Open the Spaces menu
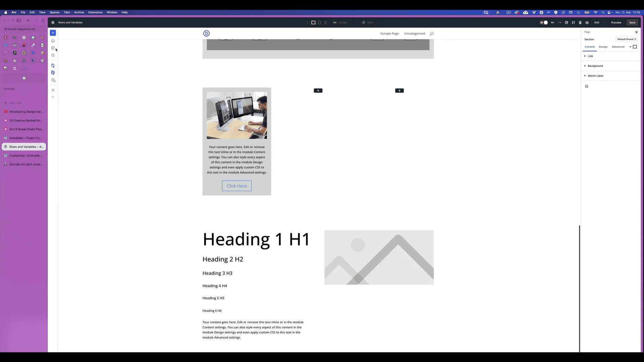Image resolution: width=644 pixels, height=362 pixels. point(54,12)
